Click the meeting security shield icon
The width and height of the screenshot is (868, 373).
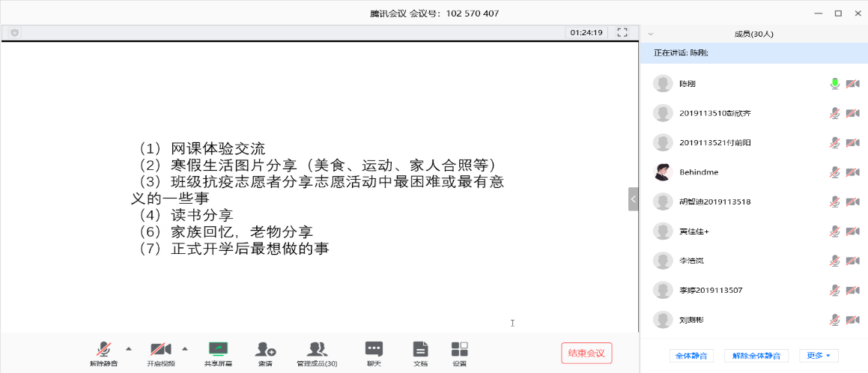(13, 33)
